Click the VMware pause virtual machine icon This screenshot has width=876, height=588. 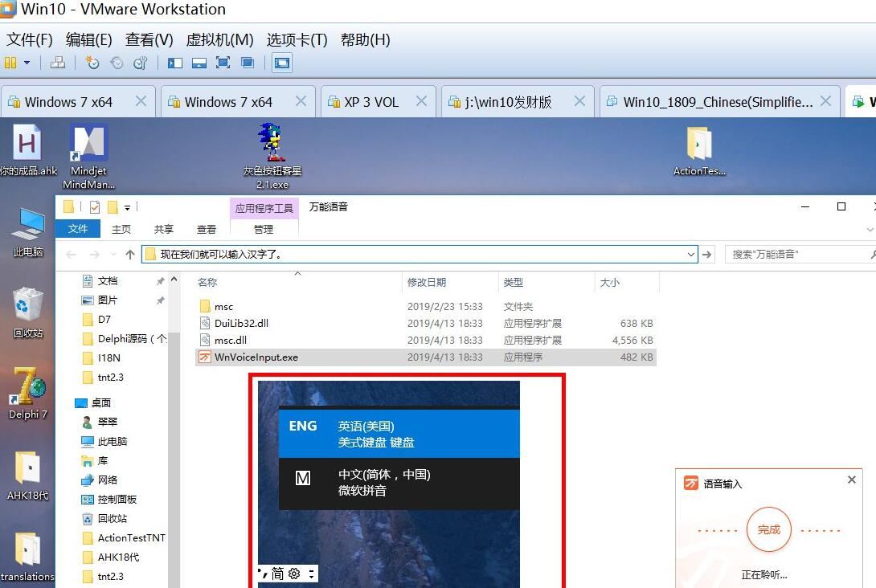(10, 63)
